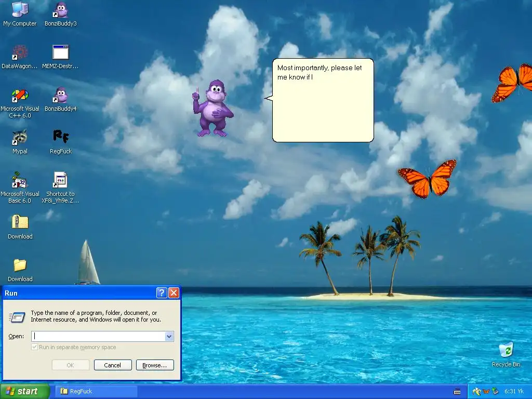Click the purple Bonzi gorilla character

tap(213, 108)
